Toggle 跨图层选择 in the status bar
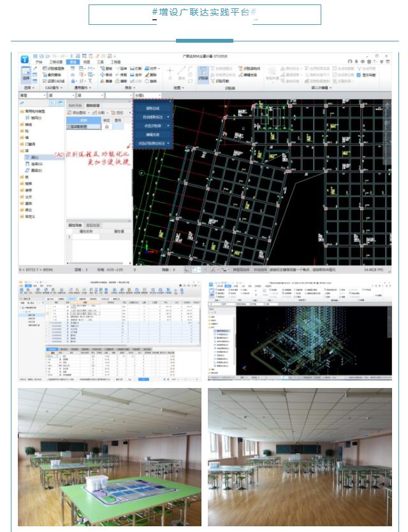 [x=241, y=270]
